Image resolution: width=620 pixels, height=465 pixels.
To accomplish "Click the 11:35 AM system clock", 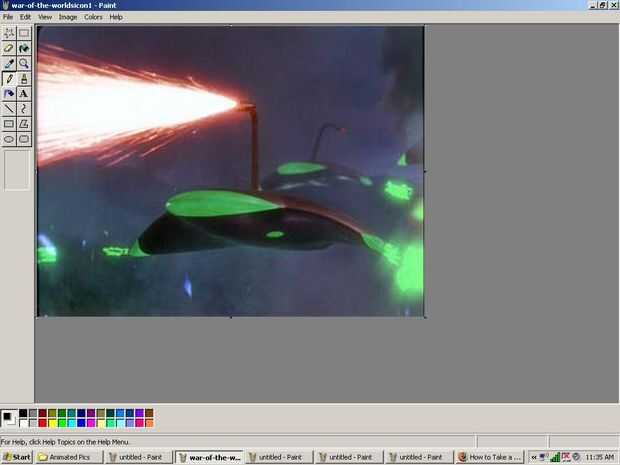I will coord(600,457).
